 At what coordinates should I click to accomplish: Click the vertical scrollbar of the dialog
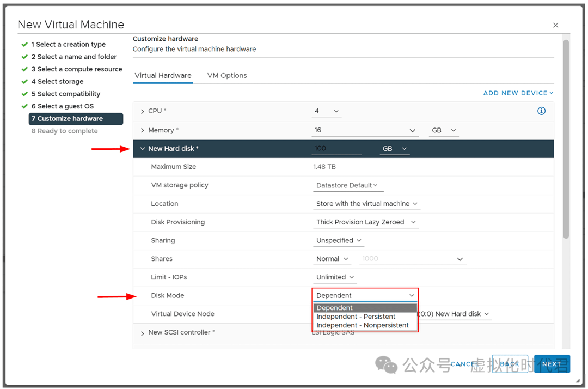(566, 139)
